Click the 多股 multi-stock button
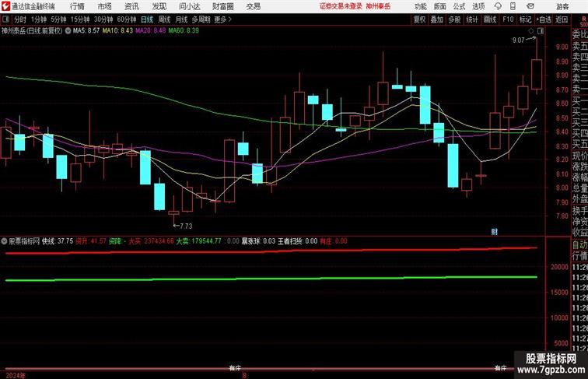 (x=454, y=19)
